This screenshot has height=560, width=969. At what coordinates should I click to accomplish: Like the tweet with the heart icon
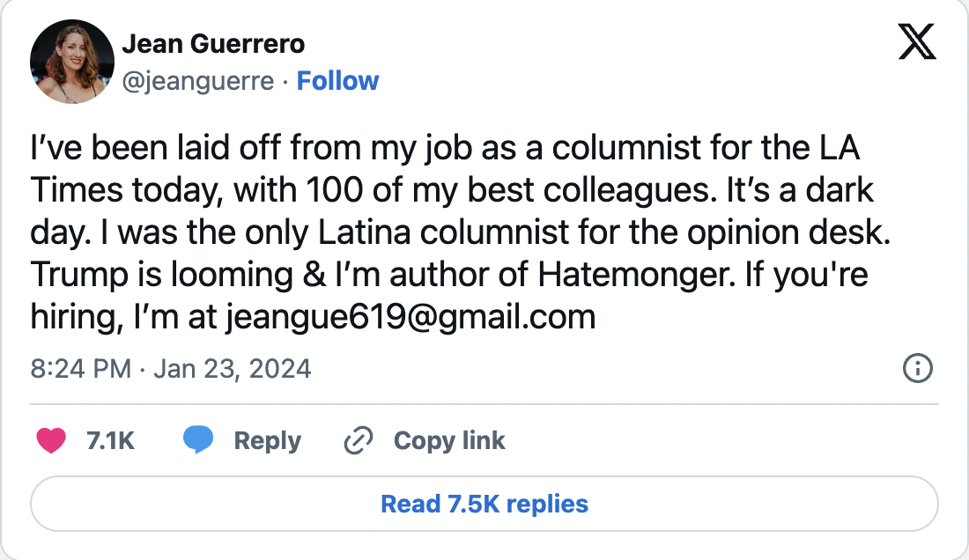[x=51, y=440]
